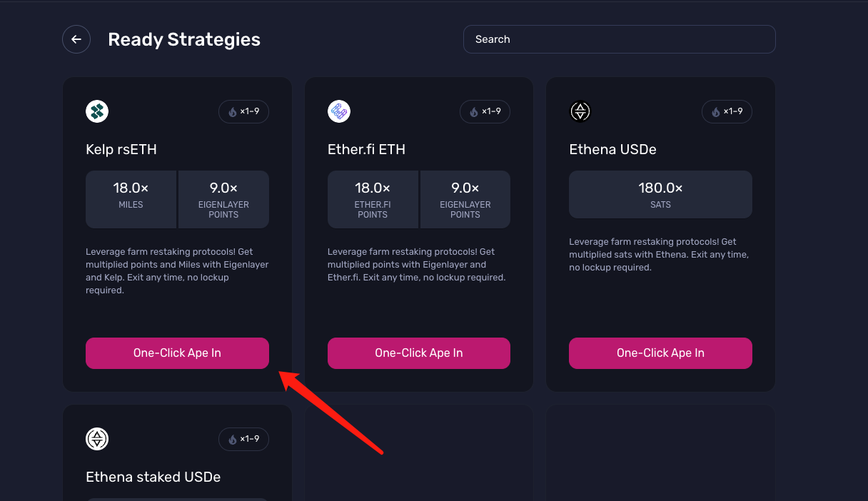Ape in to the Ethena USDe strategy

tap(660, 353)
